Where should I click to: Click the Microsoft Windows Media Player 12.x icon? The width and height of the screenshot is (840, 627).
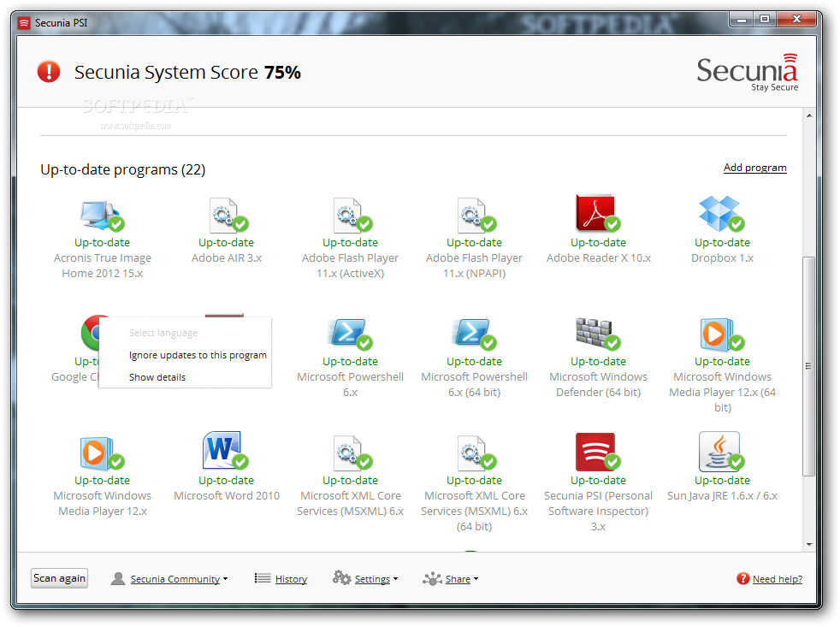tap(102, 453)
